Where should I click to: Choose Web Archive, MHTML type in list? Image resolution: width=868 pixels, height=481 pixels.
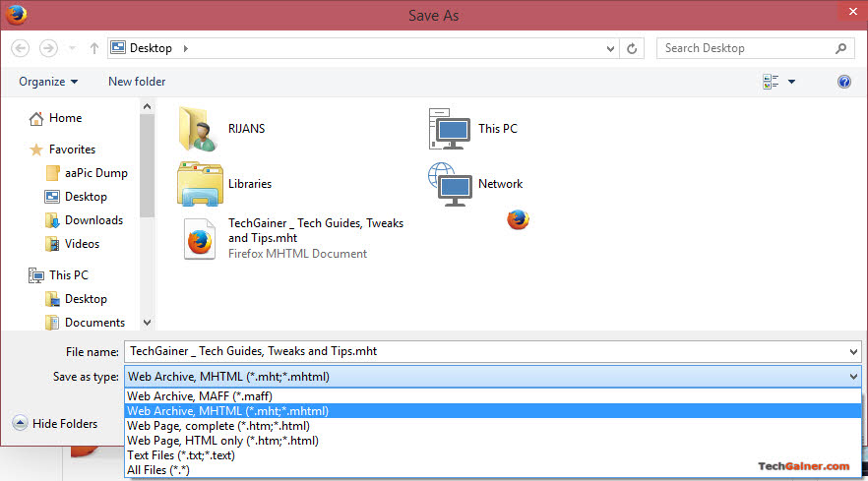coord(493,411)
